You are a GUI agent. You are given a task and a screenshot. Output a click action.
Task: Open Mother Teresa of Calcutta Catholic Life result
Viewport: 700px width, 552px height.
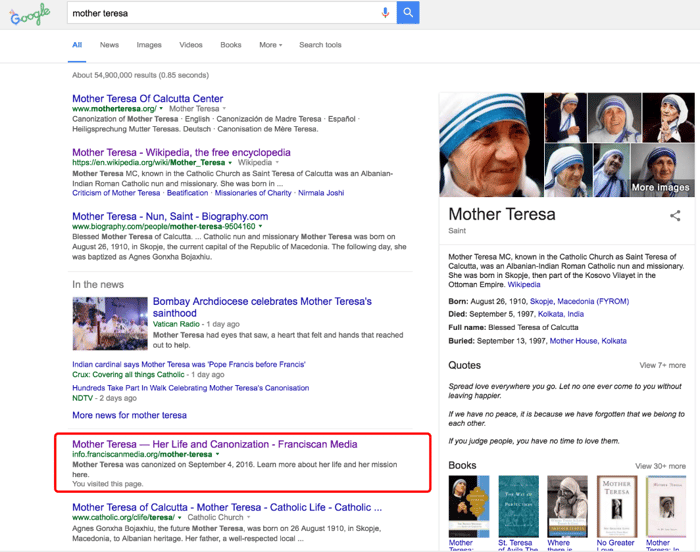pos(227,508)
